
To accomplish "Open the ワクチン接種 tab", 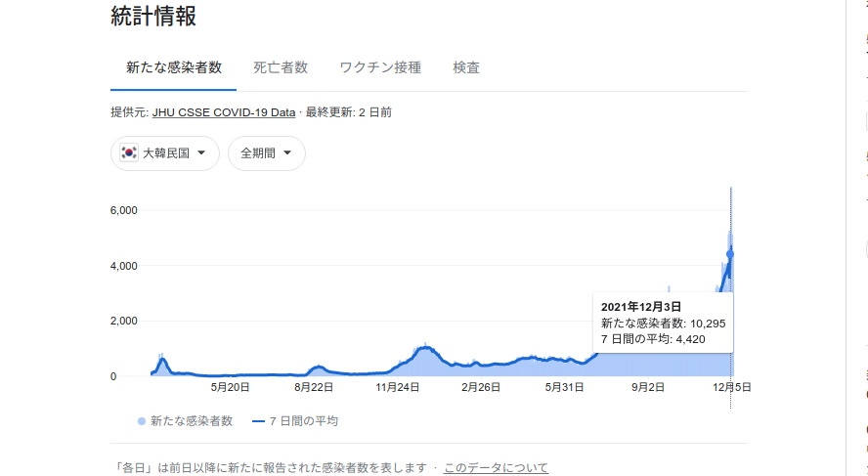I will point(380,67).
